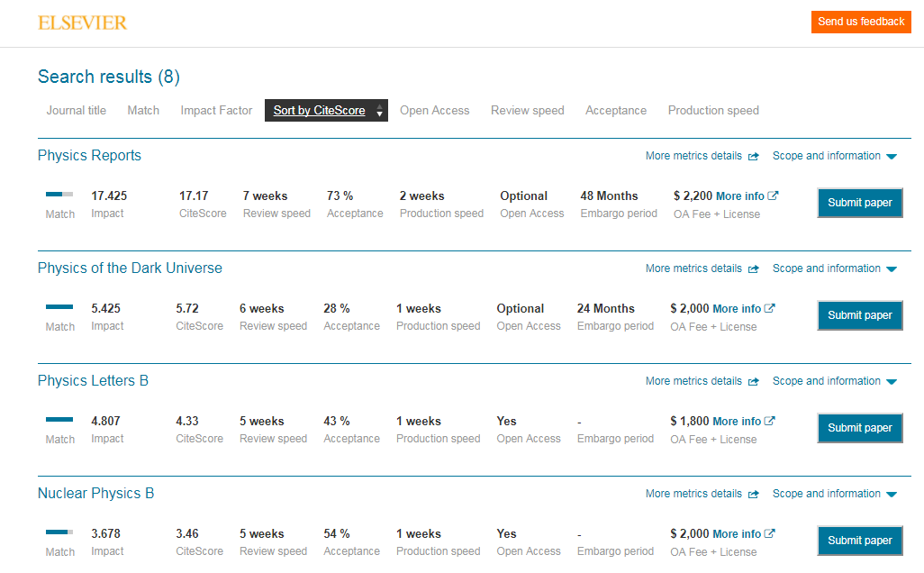The width and height of the screenshot is (924, 573).
Task: Sort results by Open Access
Action: (435, 110)
